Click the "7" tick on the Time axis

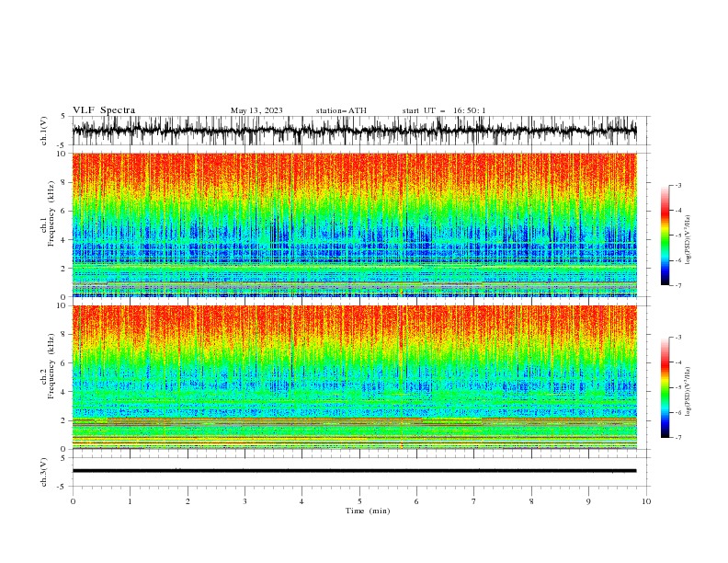coord(474,501)
